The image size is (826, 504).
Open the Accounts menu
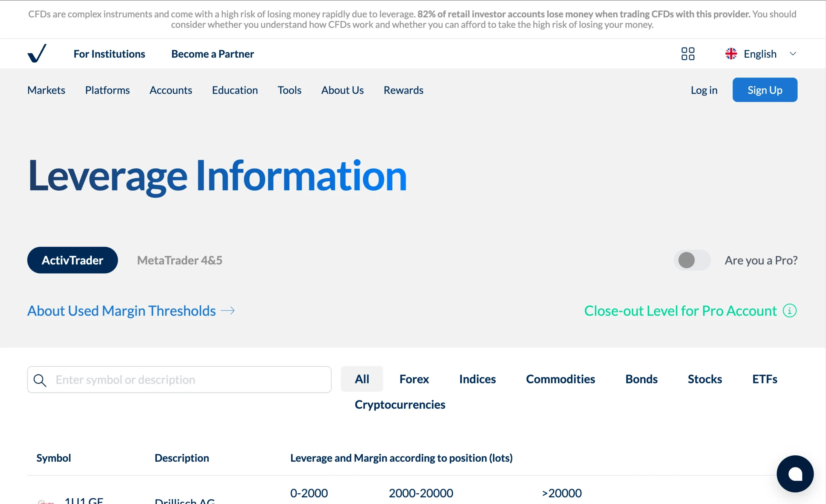(x=171, y=90)
